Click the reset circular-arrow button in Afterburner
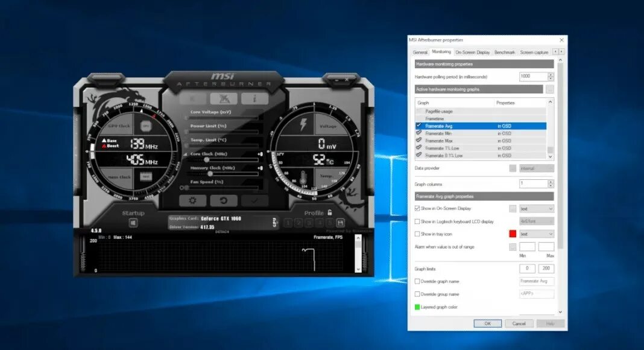The image size is (644, 350). [224, 200]
